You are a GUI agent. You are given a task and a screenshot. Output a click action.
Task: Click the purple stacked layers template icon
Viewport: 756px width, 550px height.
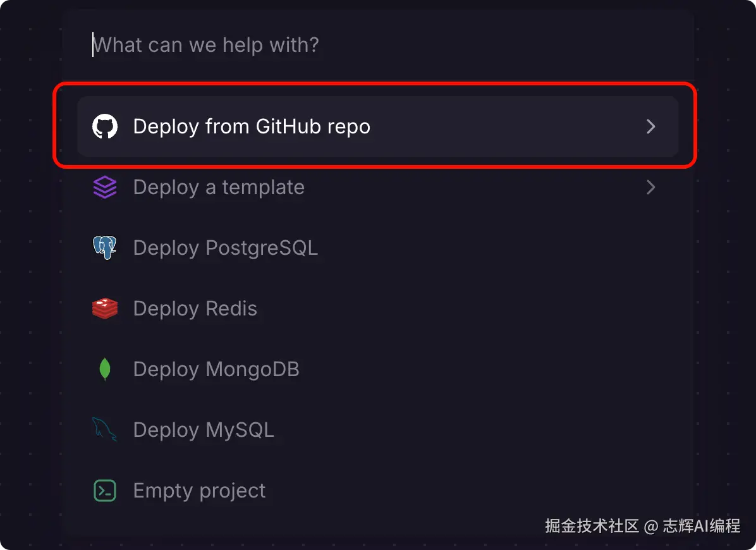tap(105, 187)
